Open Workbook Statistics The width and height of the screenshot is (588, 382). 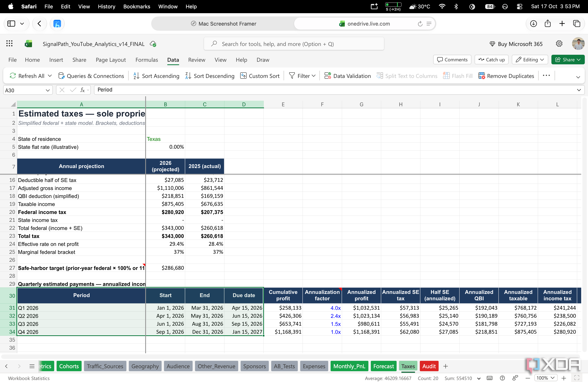coord(29,378)
